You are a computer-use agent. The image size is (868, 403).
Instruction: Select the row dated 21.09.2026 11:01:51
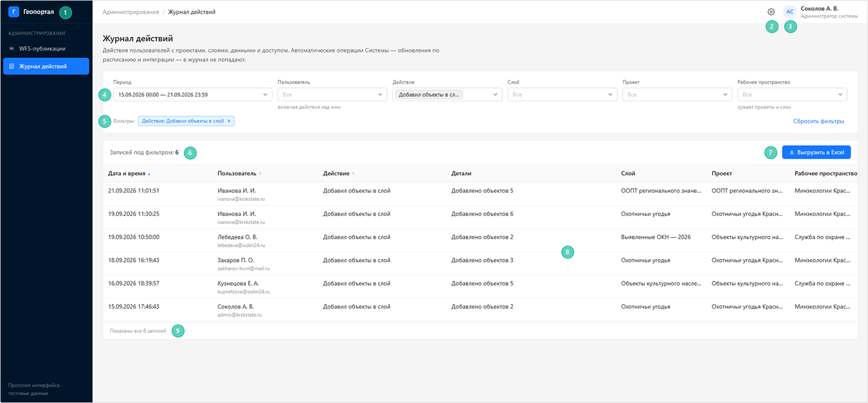(480, 195)
